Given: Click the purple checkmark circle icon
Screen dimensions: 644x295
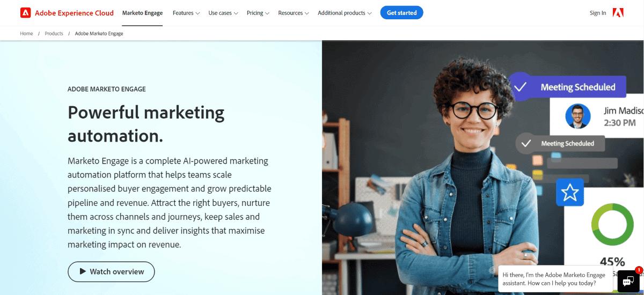Looking at the screenshot, I should point(521,86).
